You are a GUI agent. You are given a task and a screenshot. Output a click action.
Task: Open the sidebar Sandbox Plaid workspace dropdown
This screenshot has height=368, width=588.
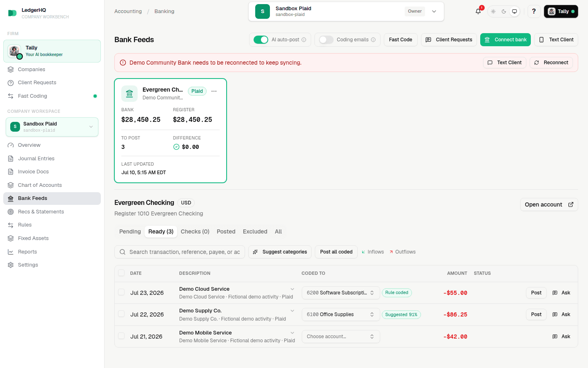52,127
